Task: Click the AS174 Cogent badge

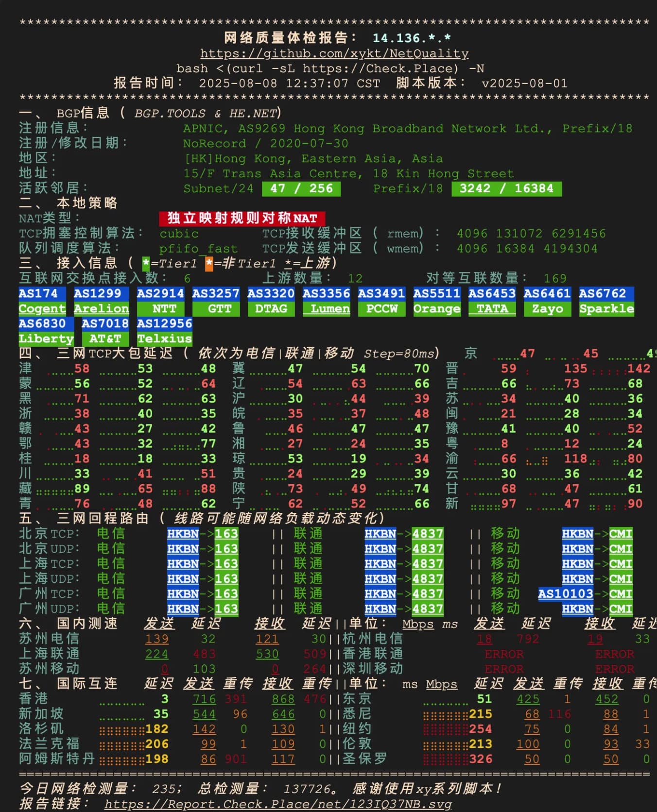Action: pos(42,301)
